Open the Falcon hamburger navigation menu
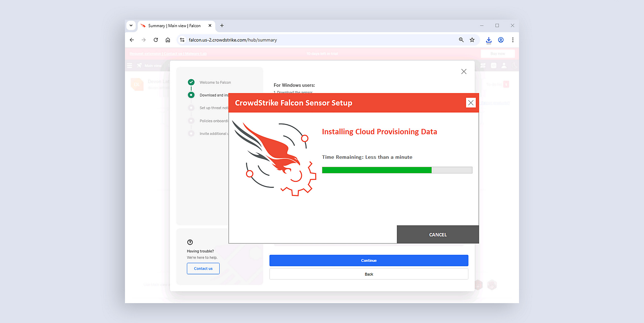This screenshot has width=644, height=323. point(130,65)
